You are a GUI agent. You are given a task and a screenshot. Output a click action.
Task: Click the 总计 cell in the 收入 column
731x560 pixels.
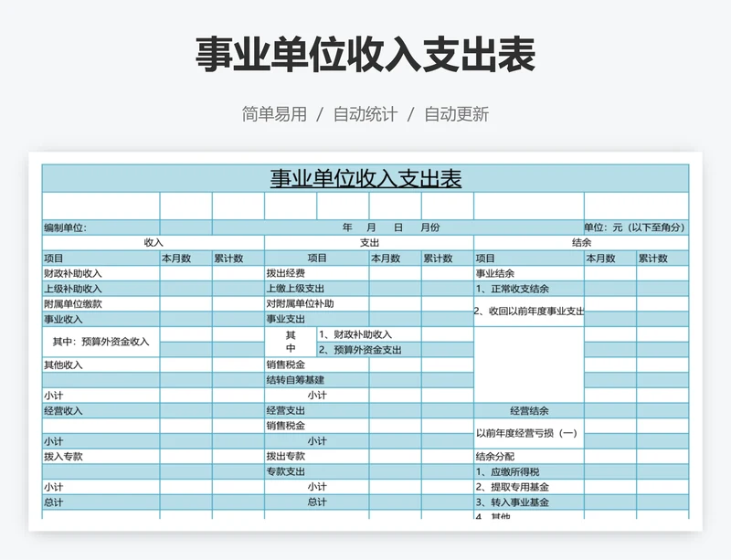click(101, 502)
